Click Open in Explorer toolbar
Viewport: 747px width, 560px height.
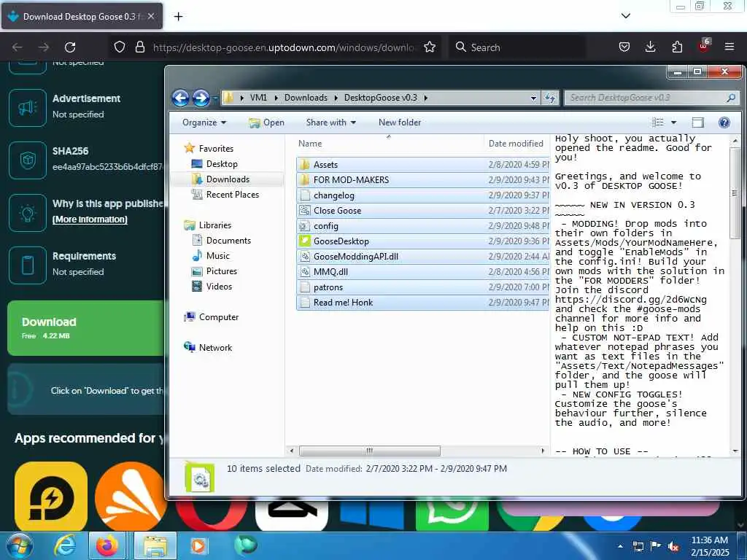tap(267, 122)
